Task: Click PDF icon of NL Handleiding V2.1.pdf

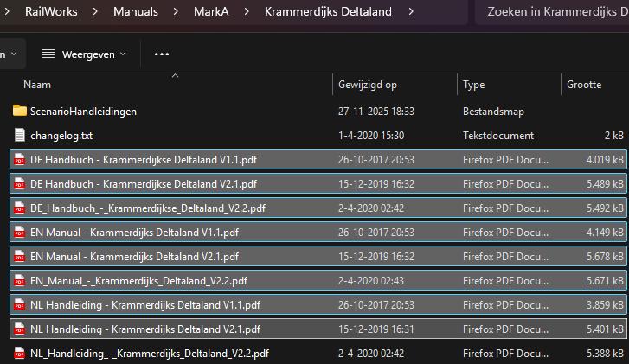Action: (19, 329)
